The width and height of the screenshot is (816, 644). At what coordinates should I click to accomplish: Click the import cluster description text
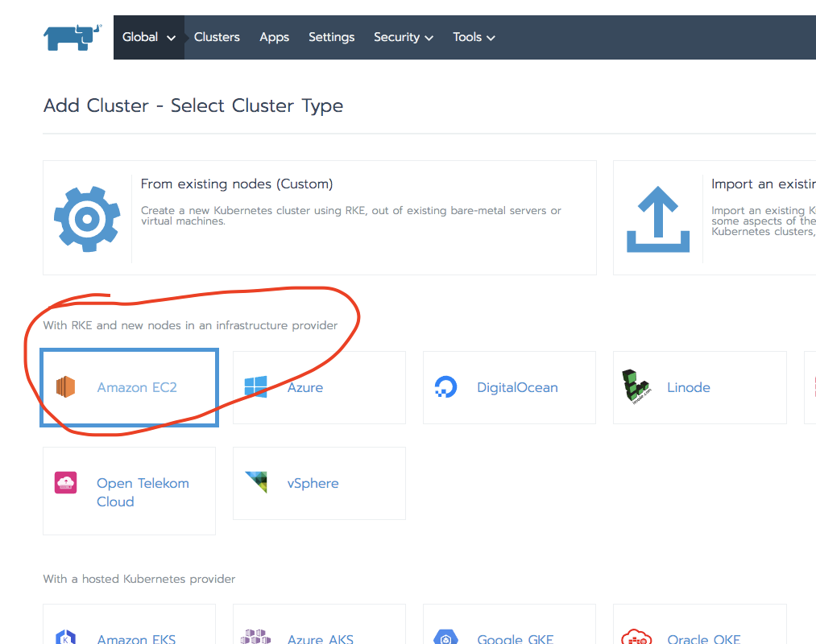[764, 221]
